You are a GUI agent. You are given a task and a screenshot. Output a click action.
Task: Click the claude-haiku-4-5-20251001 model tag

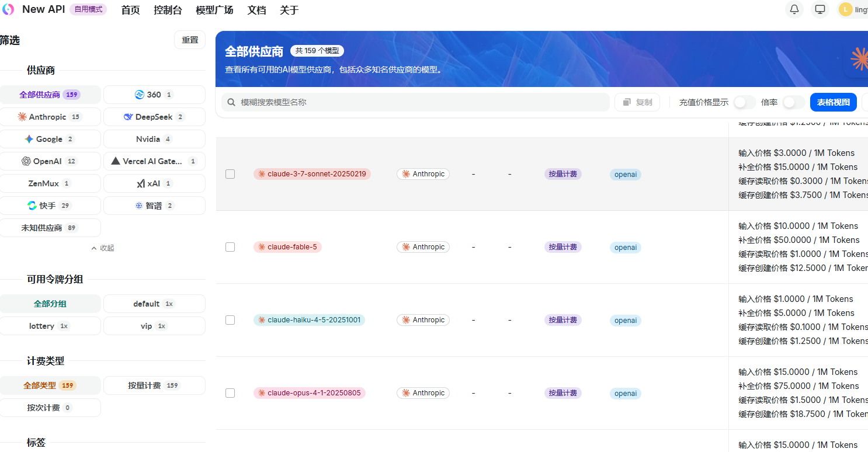[x=310, y=320]
